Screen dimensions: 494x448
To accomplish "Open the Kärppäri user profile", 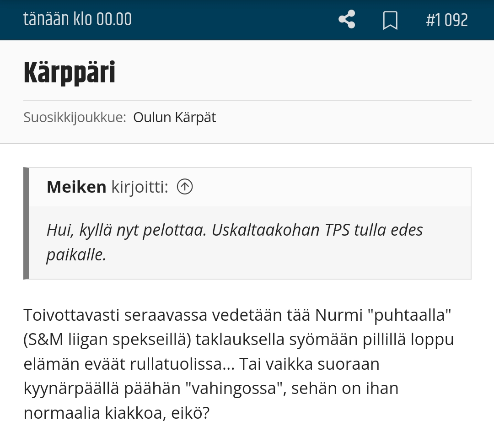I will tap(70, 73).
